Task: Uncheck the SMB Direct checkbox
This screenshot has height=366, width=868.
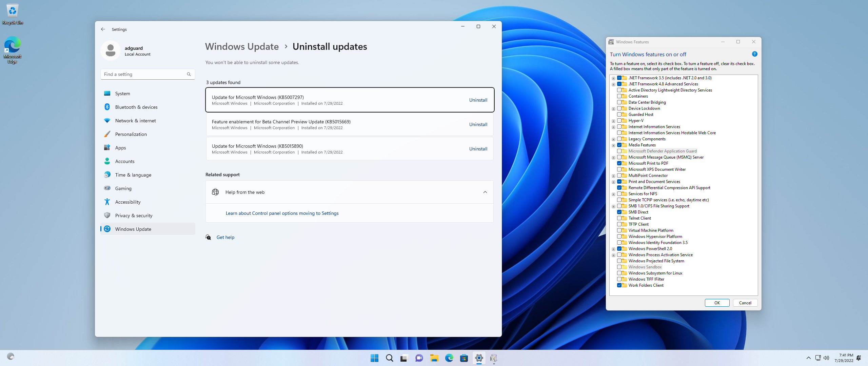Action: pos(619,212)
